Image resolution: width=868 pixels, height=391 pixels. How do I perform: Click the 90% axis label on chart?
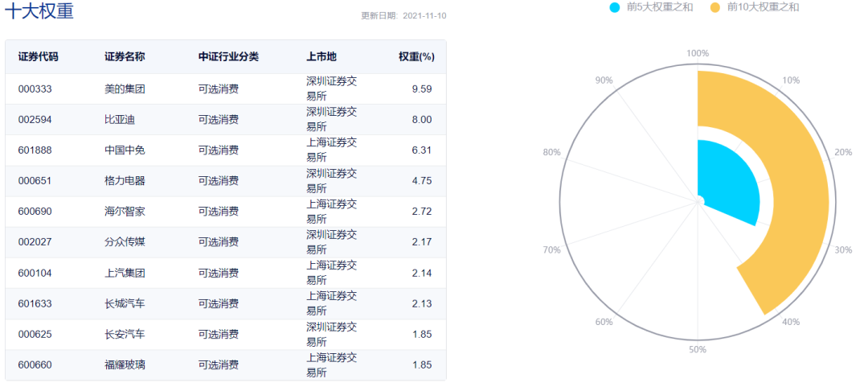coord(604,80)
